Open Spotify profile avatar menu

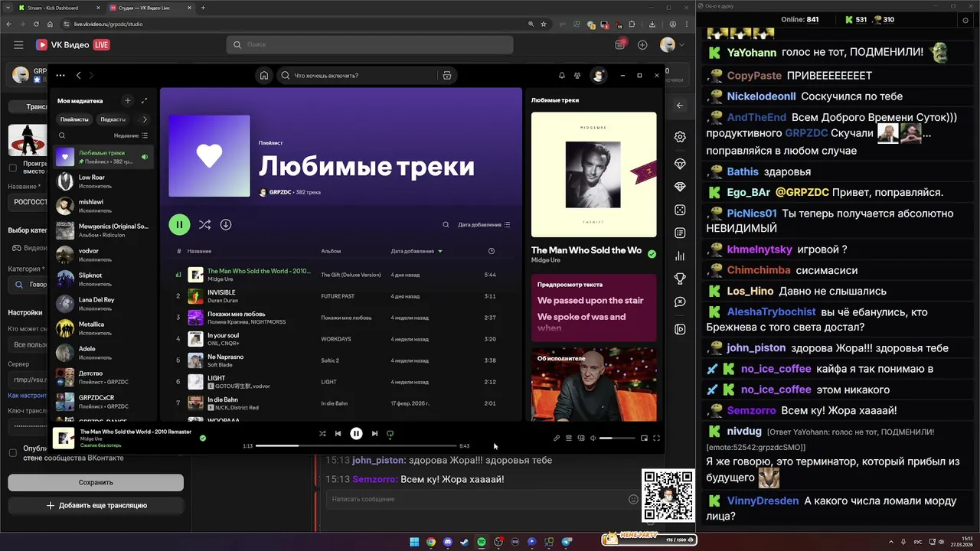coord(599,75)
